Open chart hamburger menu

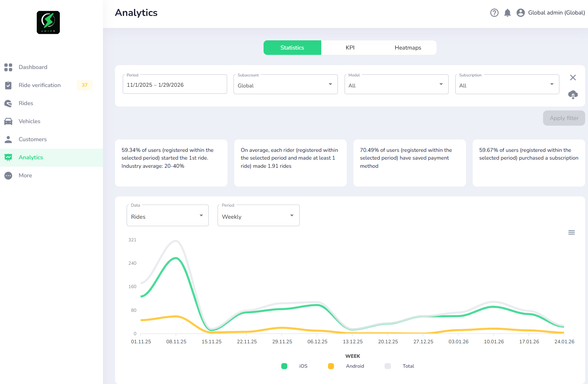(571, 233)
